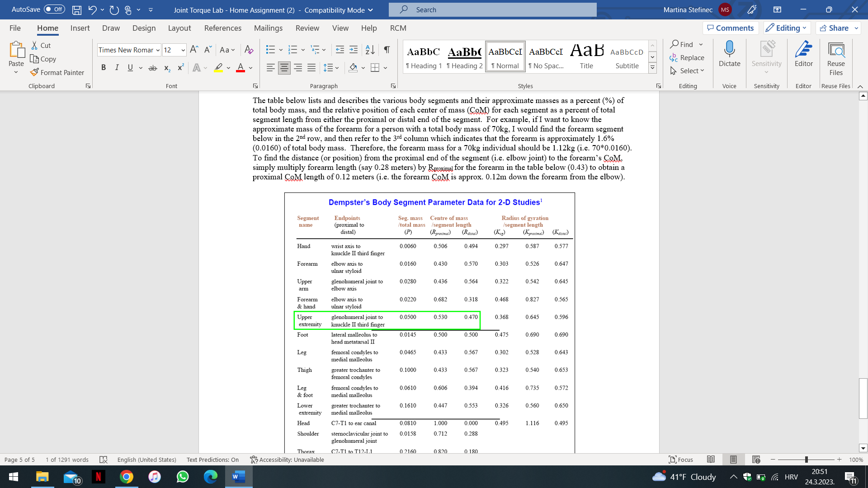This screenshot has width=868, height=488.
Task: Click the Comments button
Action: tap(731, 28)
